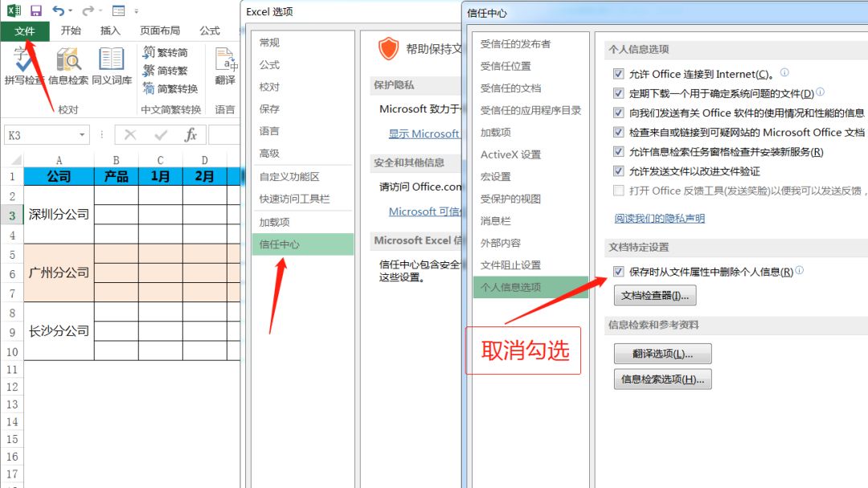
Task: Click the 深圳分公司 cell in worksheet
Action: click(x=59, y=215)
